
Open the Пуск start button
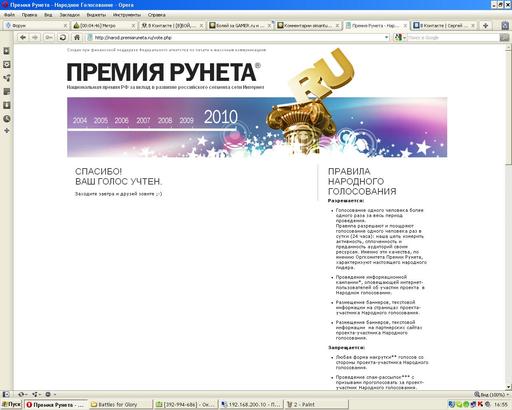pyautogui.click(x=11, y=404)
